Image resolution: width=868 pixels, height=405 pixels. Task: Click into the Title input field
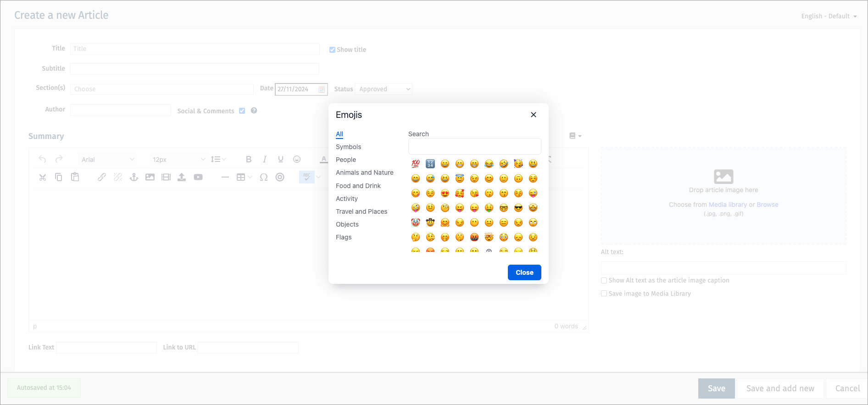pos(195,49)
